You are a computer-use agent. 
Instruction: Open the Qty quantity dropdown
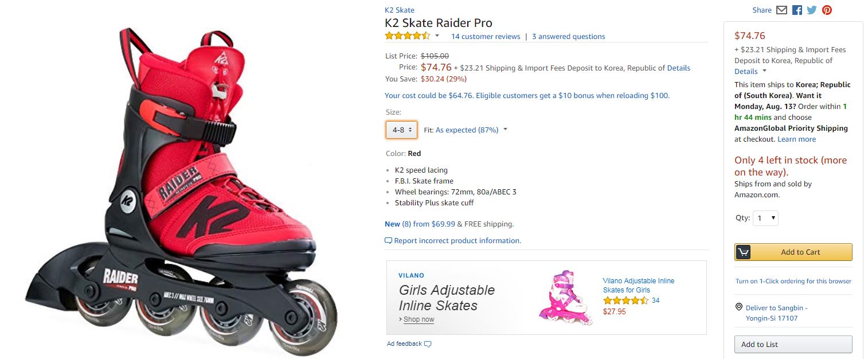coord(765,218)
